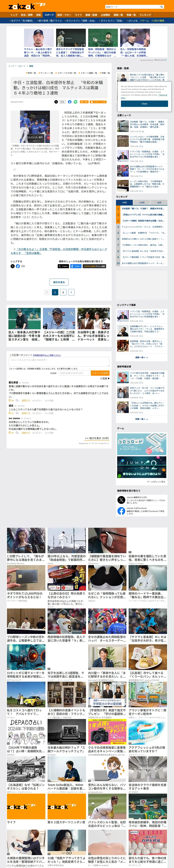Open breadcrumb スポーツ link
Screen dimensions: 174x868
pyautogui.click(x=22, y=66)
